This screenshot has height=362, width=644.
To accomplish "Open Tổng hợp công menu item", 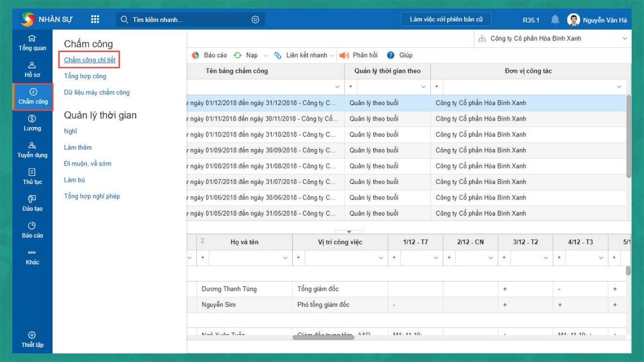I will [x=85, y=76].
